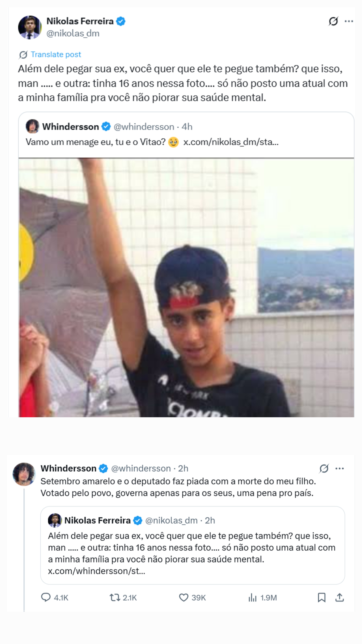View analytics icon showing 1.9M views
This screenshot has height=644, width=362.
pos(253,598)
